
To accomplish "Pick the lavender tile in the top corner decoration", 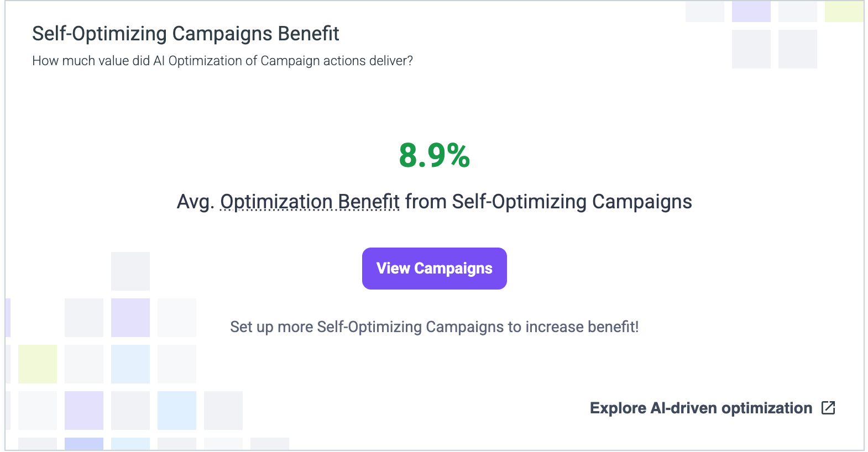I will pos(751,11).
